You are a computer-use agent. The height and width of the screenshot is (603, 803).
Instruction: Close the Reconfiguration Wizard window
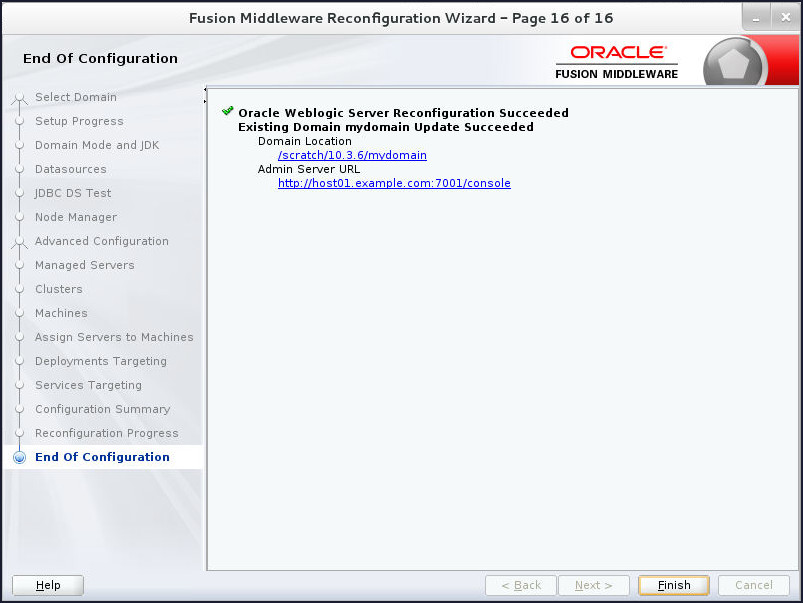pos(786,18)
